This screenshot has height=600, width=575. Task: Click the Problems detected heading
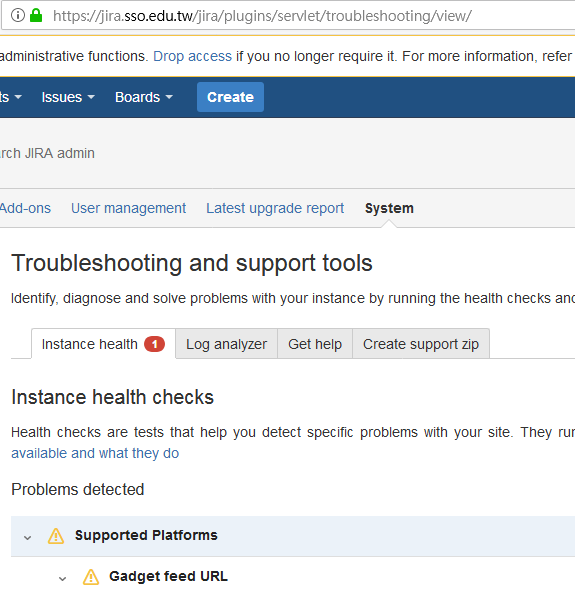point(78,489)
